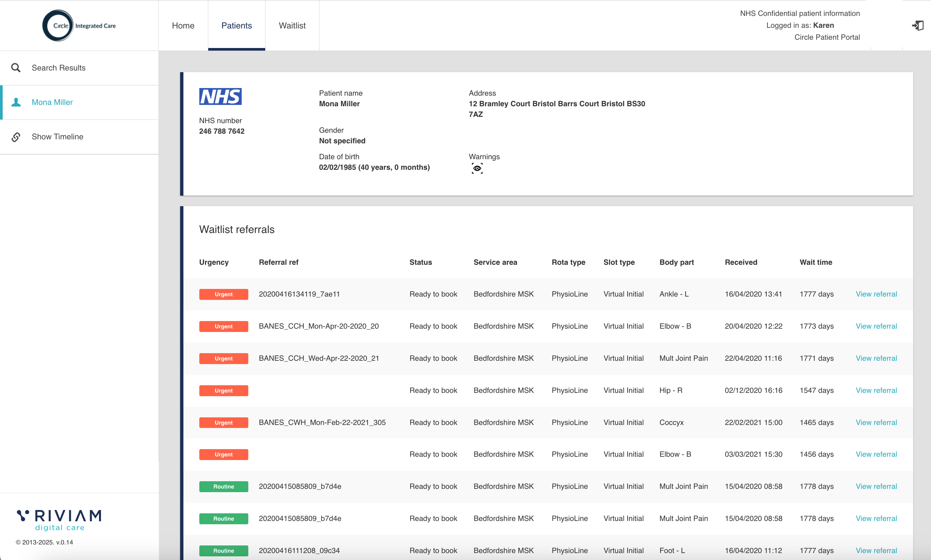Open View referral for Coccyx row
The width and height of the screenshot is (931, 560).
click(876, 422)
